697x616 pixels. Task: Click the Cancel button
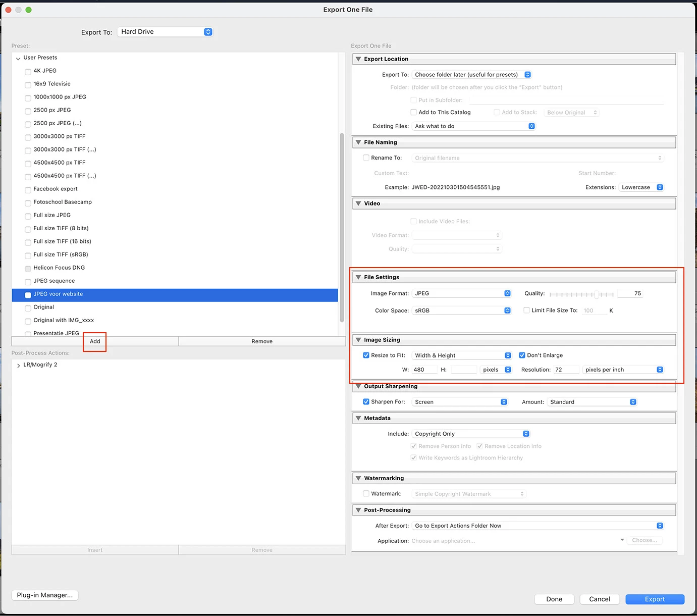click(600, 599)
